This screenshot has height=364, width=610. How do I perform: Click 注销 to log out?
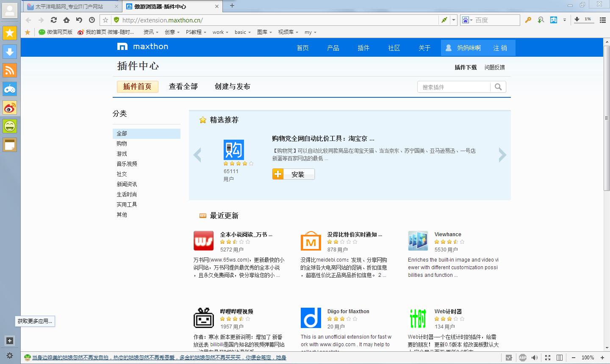[500, 48]
